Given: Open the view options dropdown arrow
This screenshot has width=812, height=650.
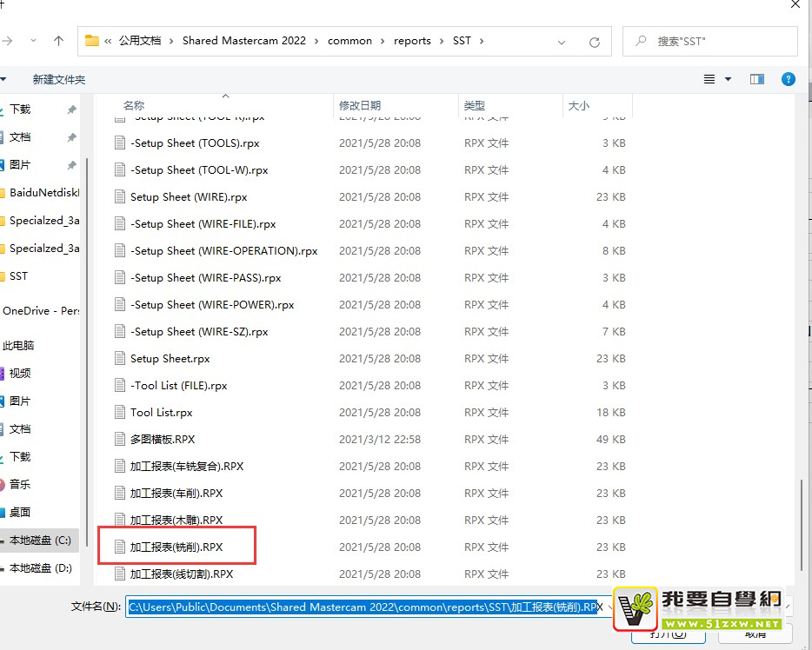Looking at the screenshot, I should pyautogui.click(x=729, y=79).
